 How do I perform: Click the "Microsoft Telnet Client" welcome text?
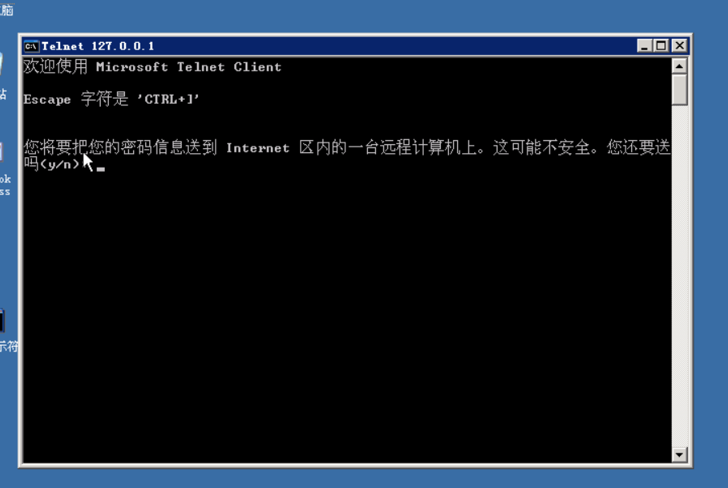pyautogui.click(x=188, y=67)
